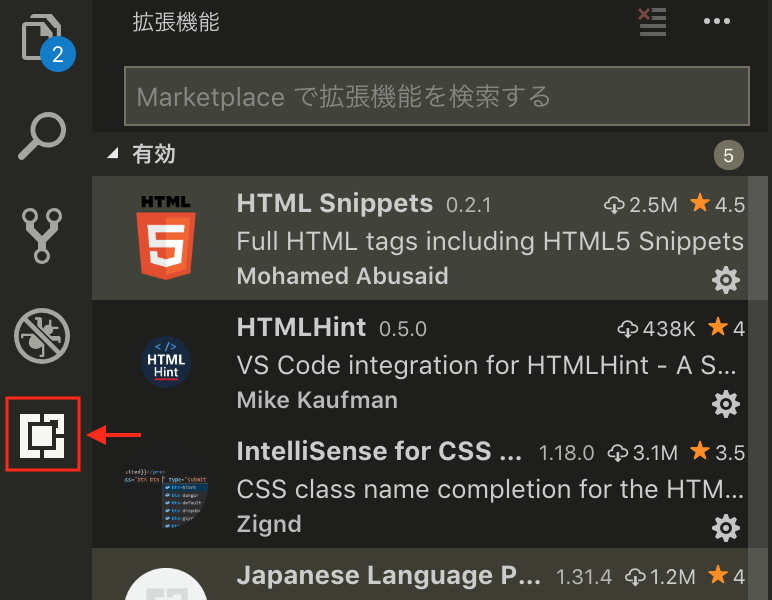The width and height of the screenshot is (772, 600).
Task: Click the CSS class name completion description
Action: click(490, 490)
